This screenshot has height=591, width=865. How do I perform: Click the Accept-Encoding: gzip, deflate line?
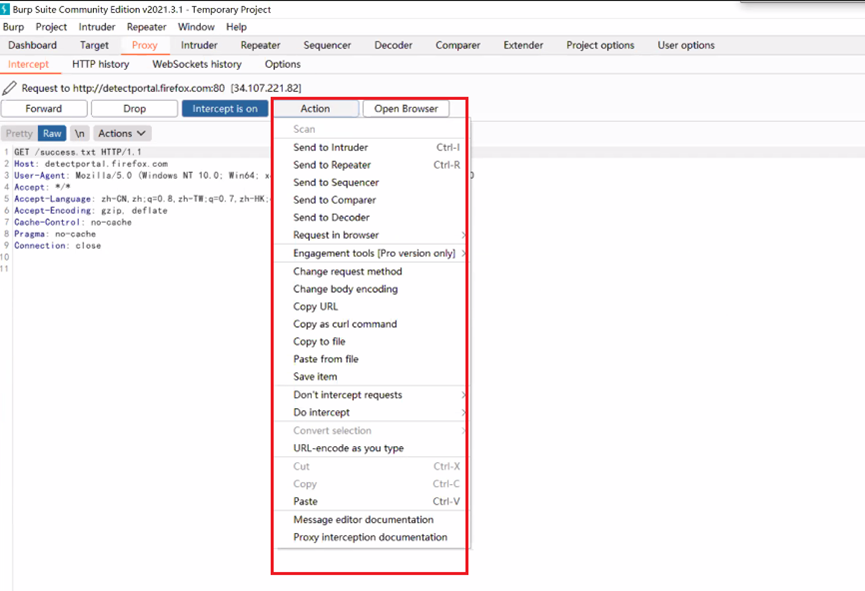click(x=91, y=211)
